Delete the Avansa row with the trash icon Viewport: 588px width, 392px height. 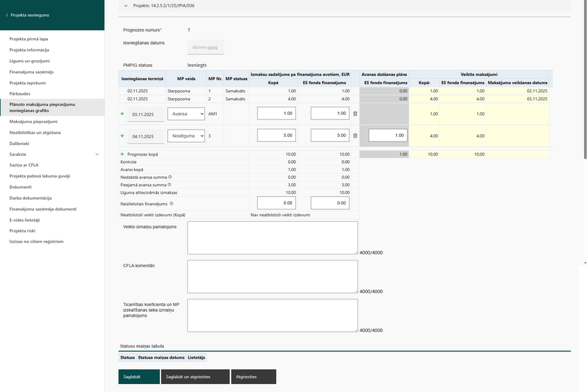tap(355, 114)
